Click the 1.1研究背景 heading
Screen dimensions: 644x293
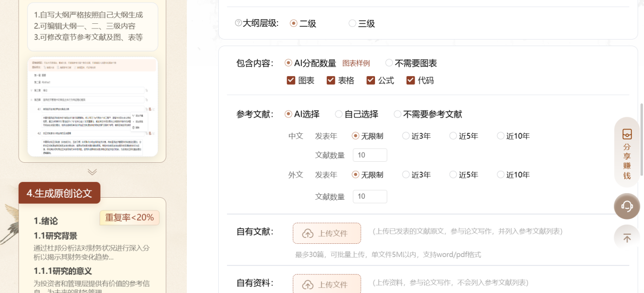point(55,236)
